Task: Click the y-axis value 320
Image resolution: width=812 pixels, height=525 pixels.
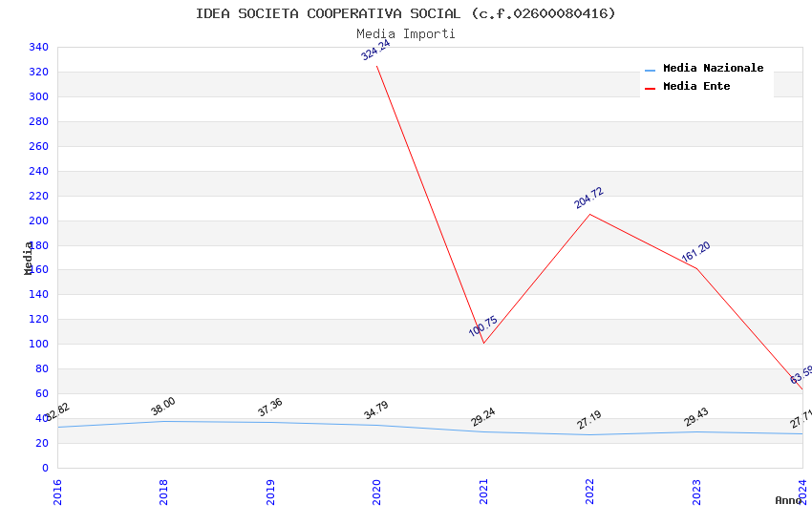Action: pyautogui.click(x=39, y=72)
